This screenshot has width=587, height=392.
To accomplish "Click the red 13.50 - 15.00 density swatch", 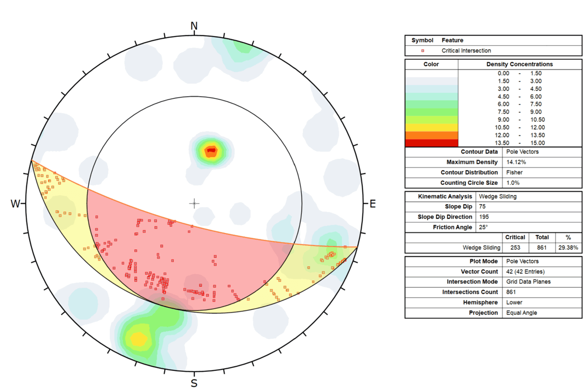I will point(432,143).
